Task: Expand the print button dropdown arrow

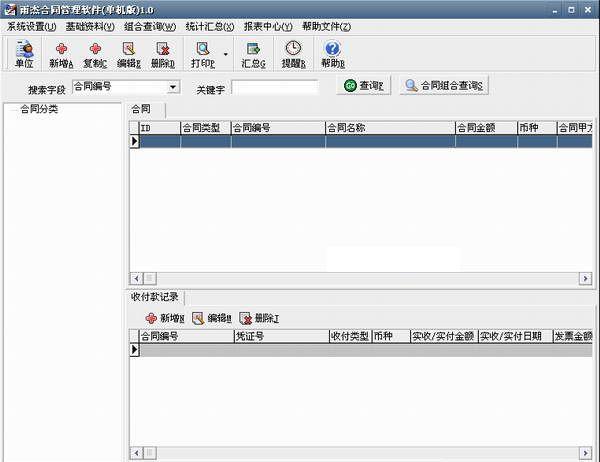Action: (225, 54)
